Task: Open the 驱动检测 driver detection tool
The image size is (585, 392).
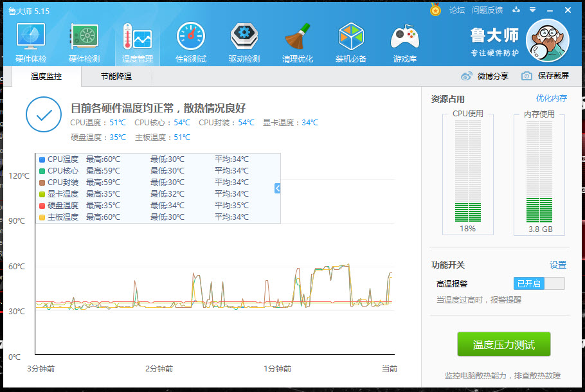Action: (x=244, y=40)
